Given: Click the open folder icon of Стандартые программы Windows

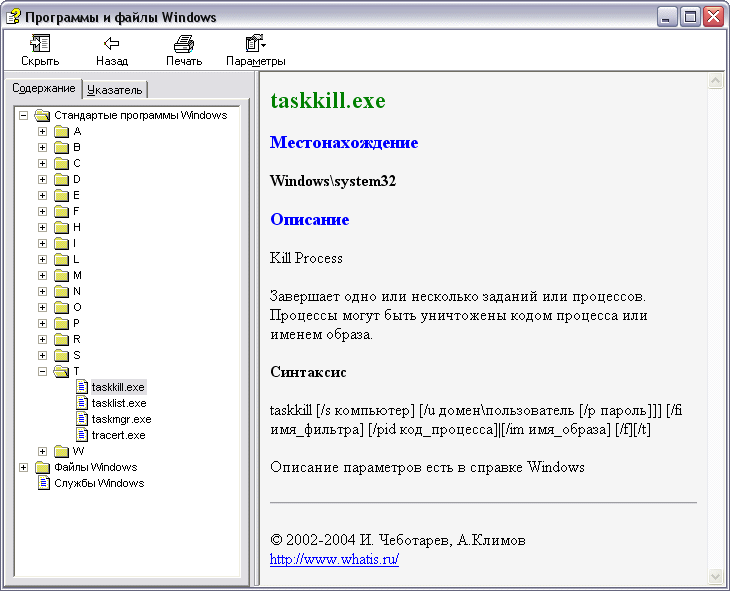Looking at the screenshot, I should point(42,115).
